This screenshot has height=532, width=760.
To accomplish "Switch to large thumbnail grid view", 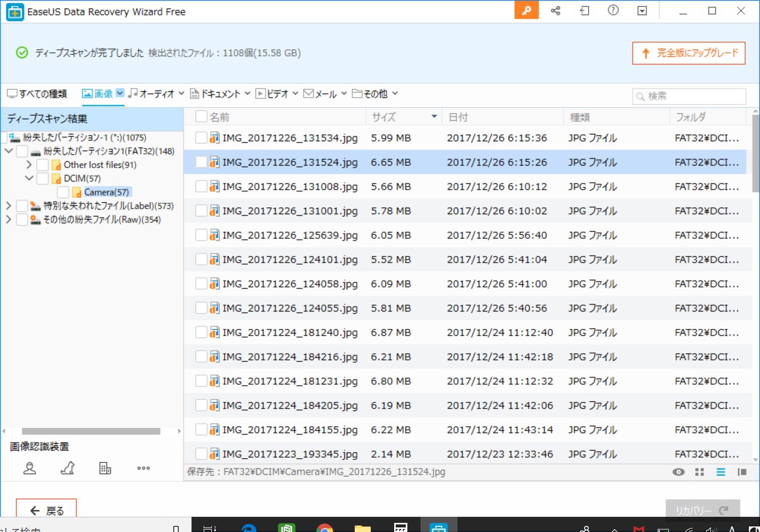I will point(700,472).
